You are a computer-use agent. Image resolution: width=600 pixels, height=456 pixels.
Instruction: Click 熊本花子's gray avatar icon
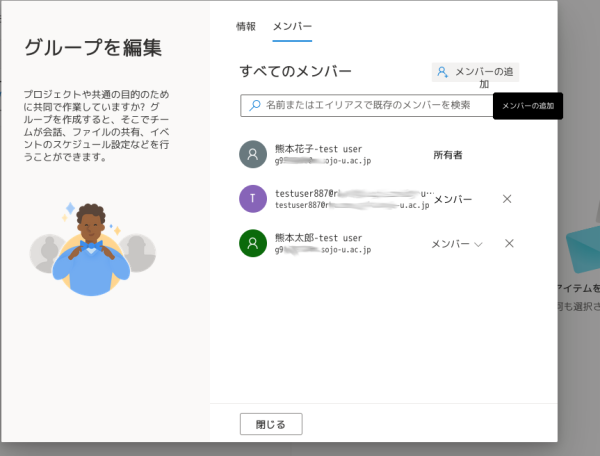point(254,154)
